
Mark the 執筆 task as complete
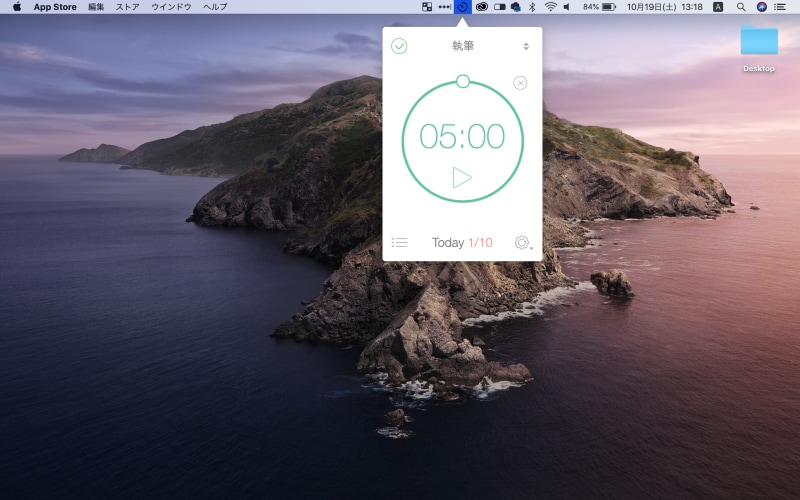[399, 46]
